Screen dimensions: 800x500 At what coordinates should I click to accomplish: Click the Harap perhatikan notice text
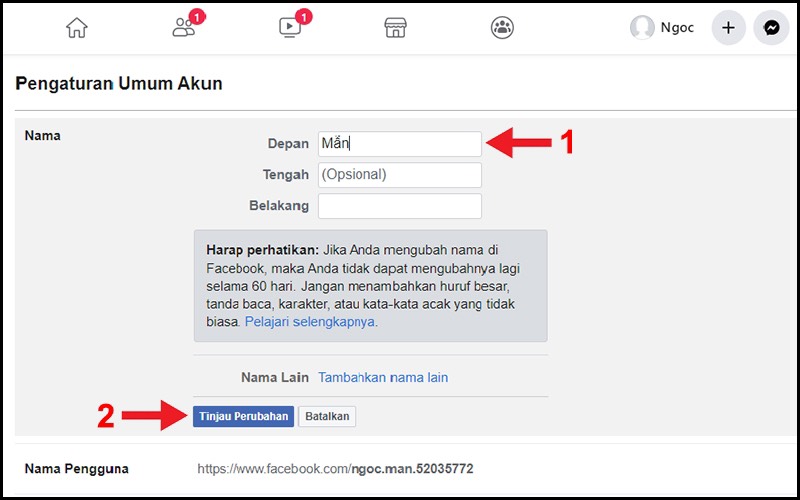(370, 286)
